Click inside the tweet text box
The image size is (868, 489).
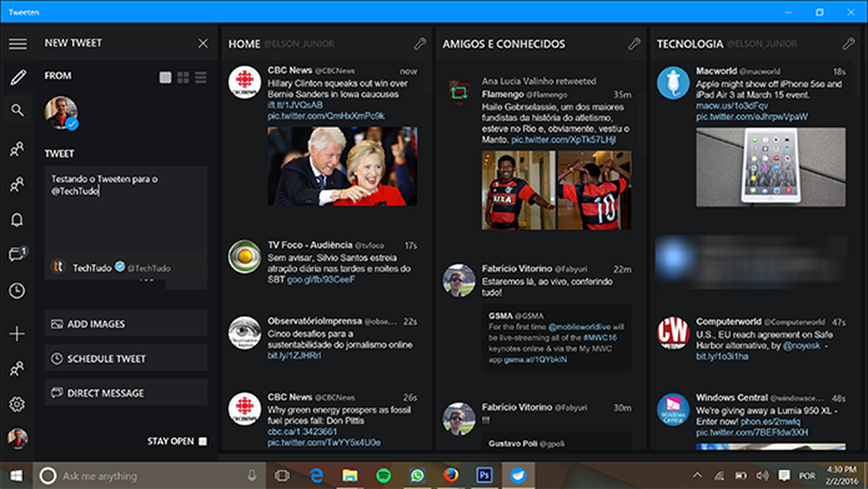pyautogui.click(x=126, y=210)
